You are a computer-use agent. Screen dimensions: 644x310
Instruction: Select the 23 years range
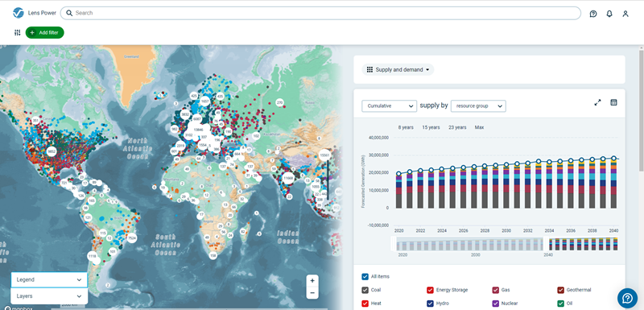coord(457,127)
